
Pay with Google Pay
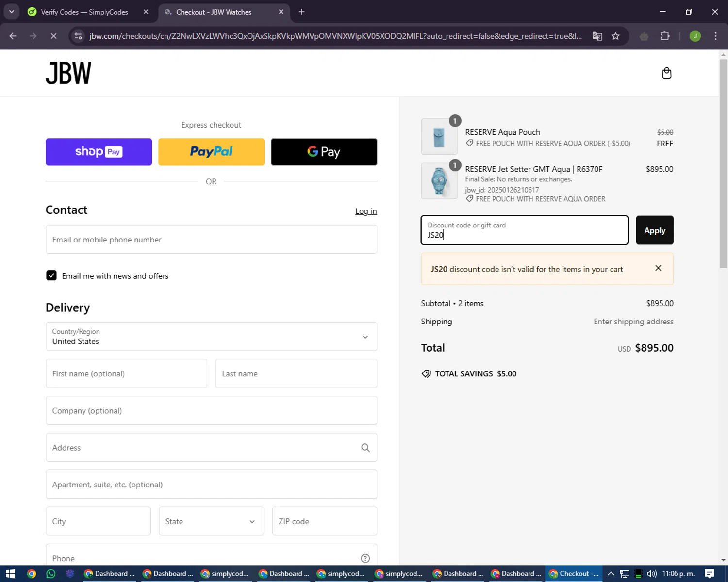324,152
